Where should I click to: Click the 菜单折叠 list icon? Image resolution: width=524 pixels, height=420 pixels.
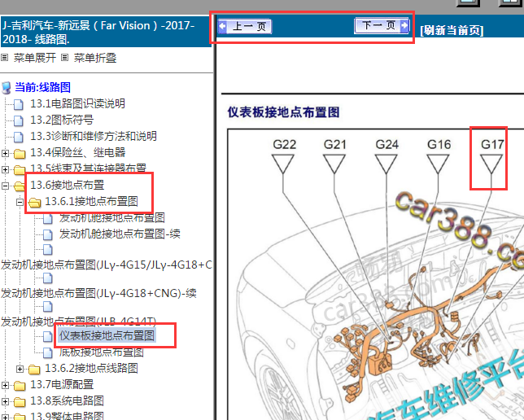point(65,58)
